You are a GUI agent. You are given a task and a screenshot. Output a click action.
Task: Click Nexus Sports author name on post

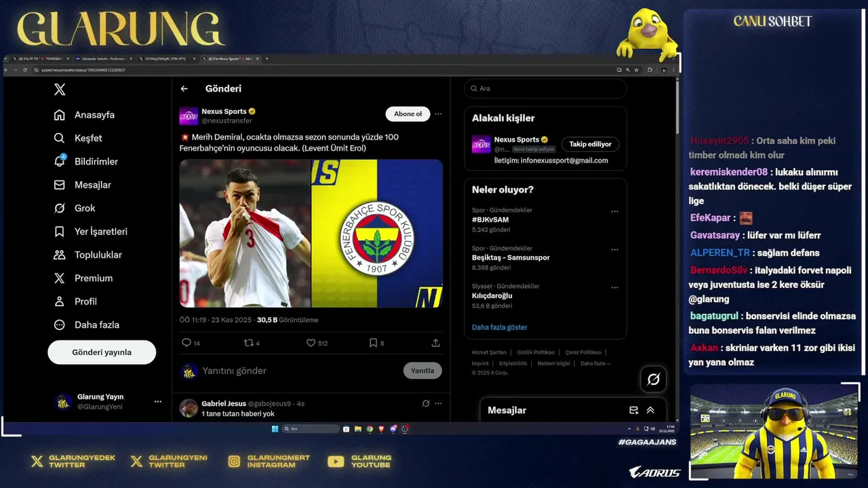(x=224, y=111)
